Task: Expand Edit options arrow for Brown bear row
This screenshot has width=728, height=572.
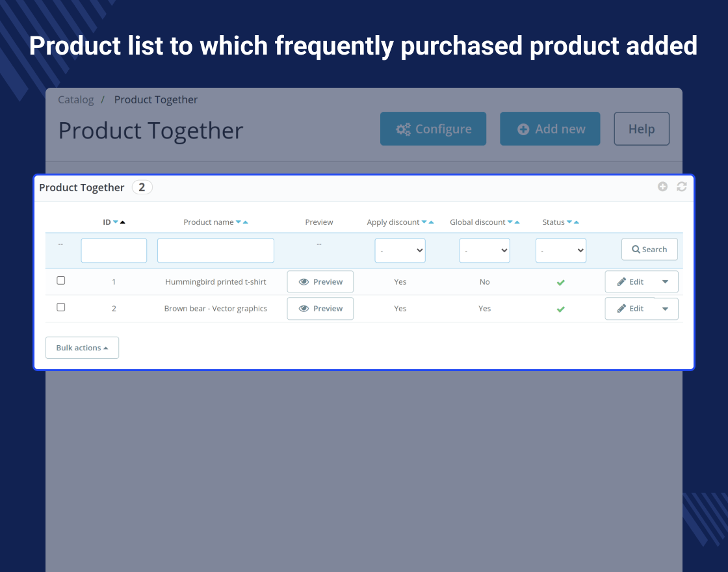Action: point(666,309)
